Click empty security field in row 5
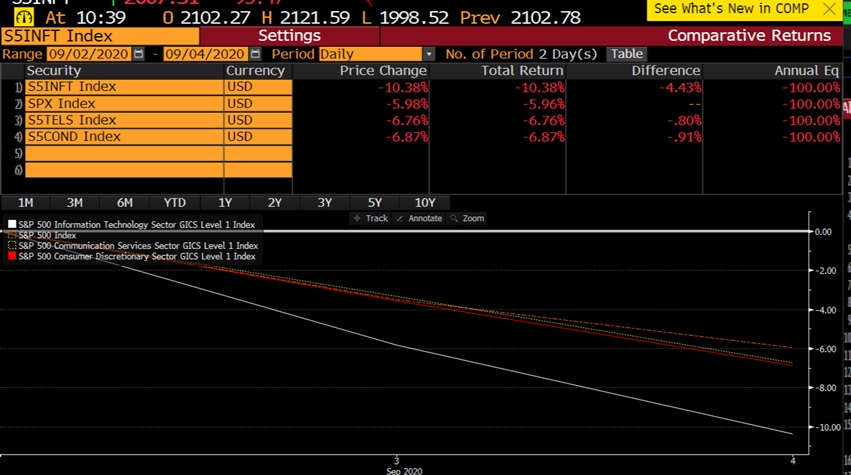The image size is (851, 475). pos(124,154)
